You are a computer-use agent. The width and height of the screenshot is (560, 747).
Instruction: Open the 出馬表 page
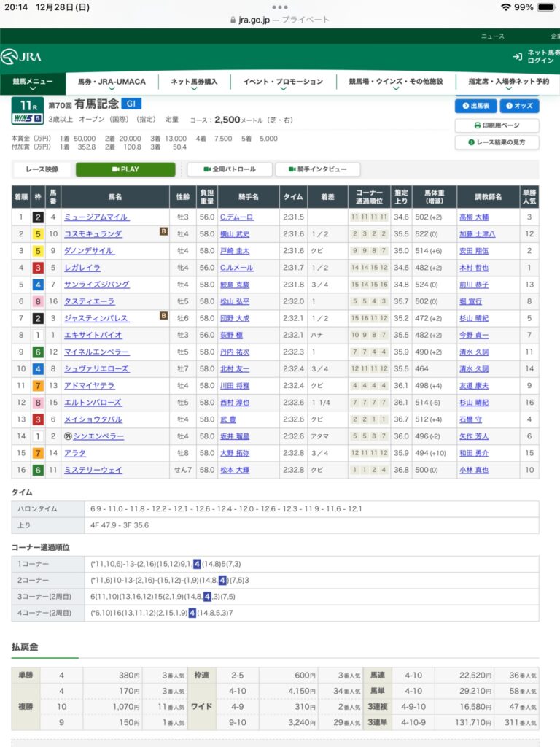(x=475, y=106)
